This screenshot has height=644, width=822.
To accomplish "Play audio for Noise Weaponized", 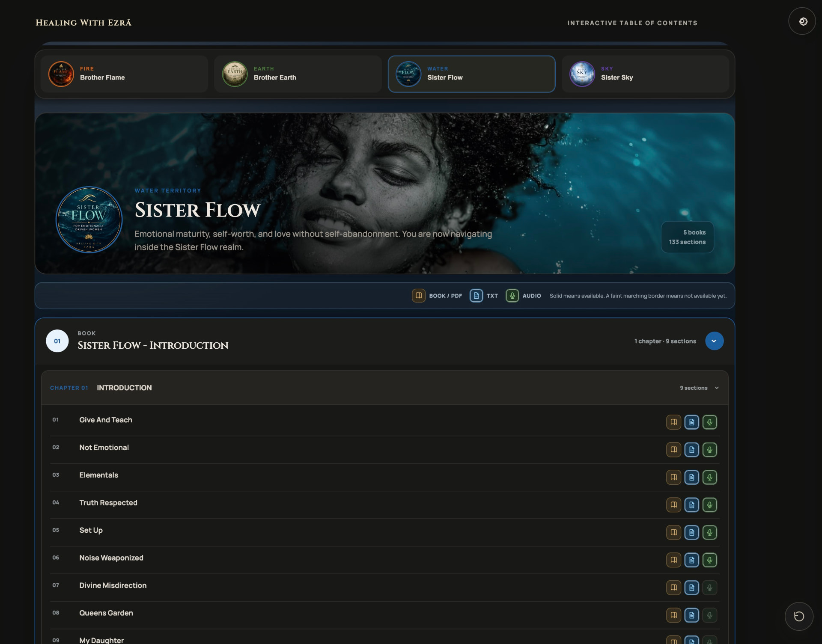I will [709, 560].
